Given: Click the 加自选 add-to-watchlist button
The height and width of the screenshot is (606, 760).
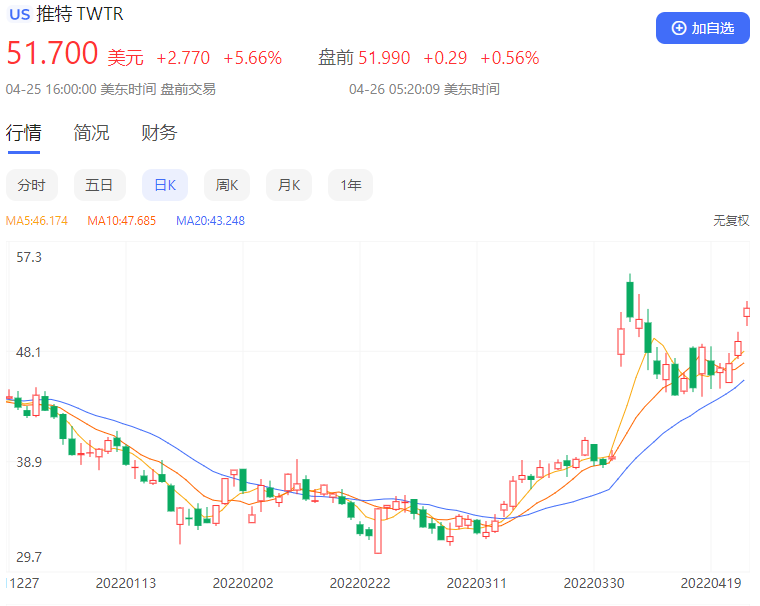Looking at the screenshot, I should tap(702, 28).
